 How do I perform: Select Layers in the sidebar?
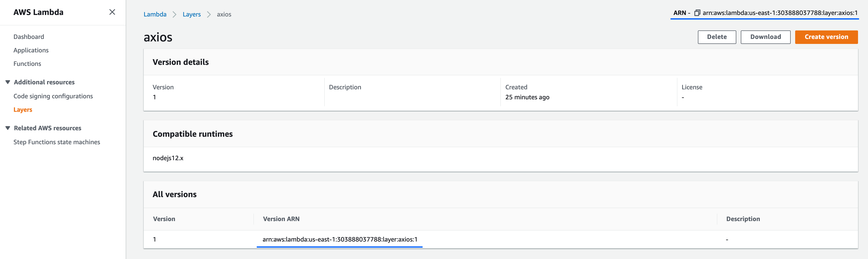(23, 109)
